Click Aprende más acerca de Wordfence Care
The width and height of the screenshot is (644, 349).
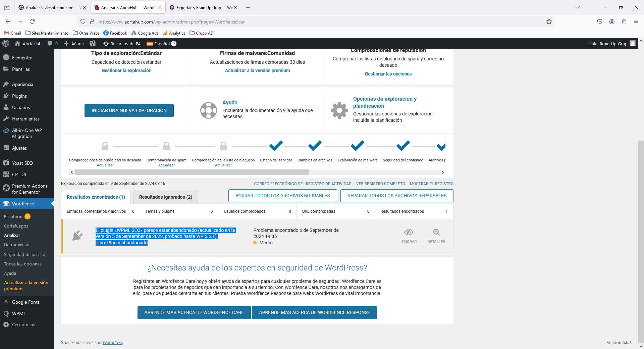[x=194, y=312]
